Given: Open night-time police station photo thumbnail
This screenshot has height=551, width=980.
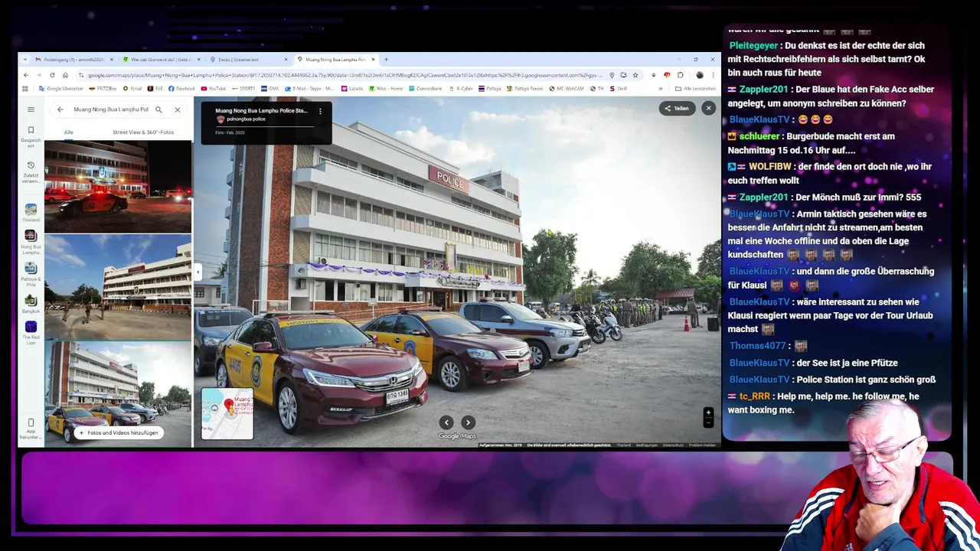Looking at the screenshot, I should [x=118, y=186].
